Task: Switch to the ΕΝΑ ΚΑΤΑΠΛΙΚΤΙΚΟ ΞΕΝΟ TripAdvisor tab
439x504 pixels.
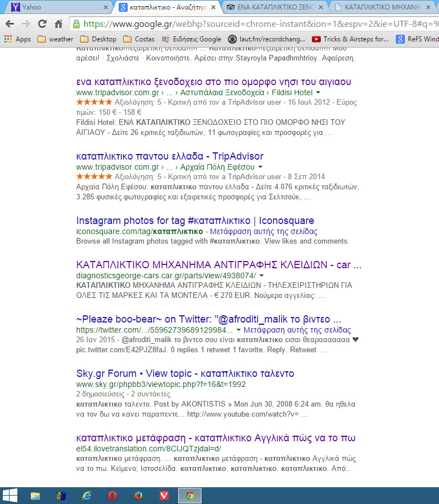Action: [275, 7]
